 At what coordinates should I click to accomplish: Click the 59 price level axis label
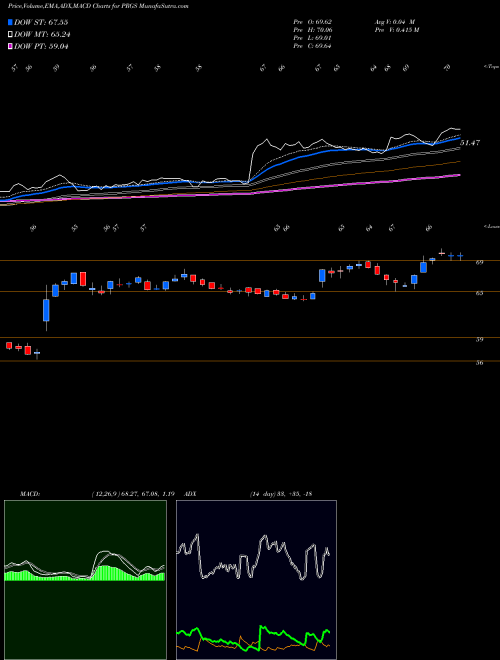pos(479,339)
